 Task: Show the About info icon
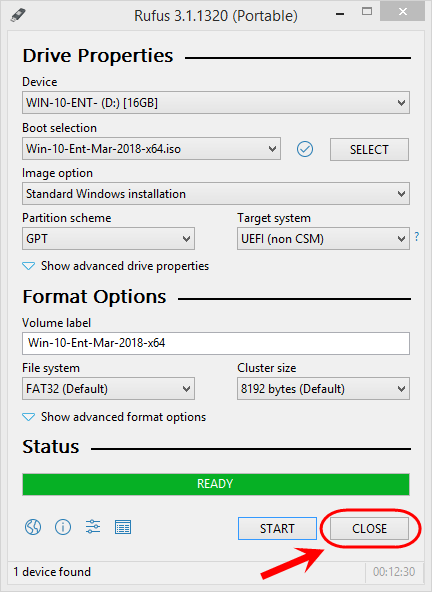63,527
